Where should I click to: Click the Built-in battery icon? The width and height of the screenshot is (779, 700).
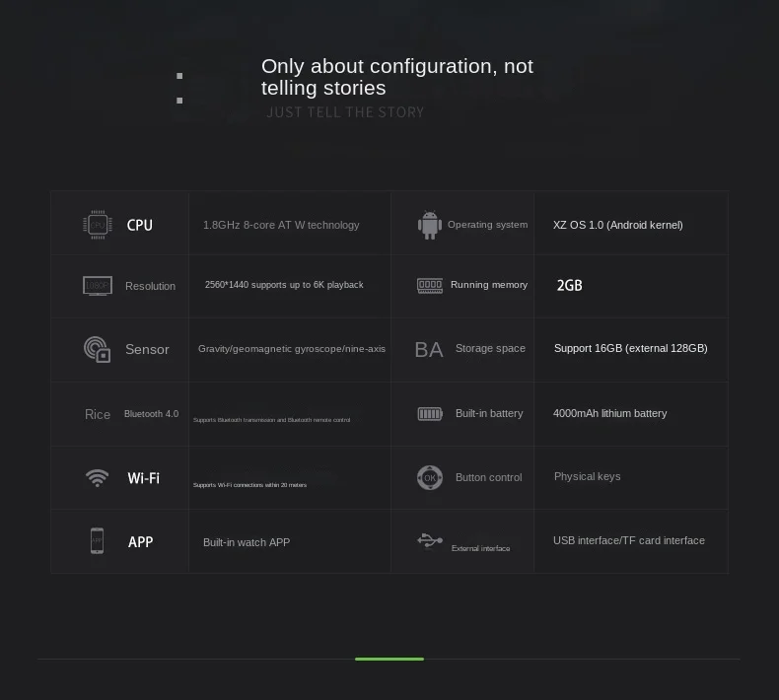(x=430, y=413)
